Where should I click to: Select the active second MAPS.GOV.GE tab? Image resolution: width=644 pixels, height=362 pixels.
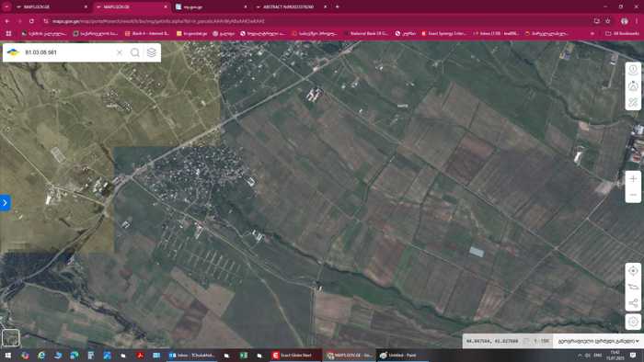click(x=132, y=7)
